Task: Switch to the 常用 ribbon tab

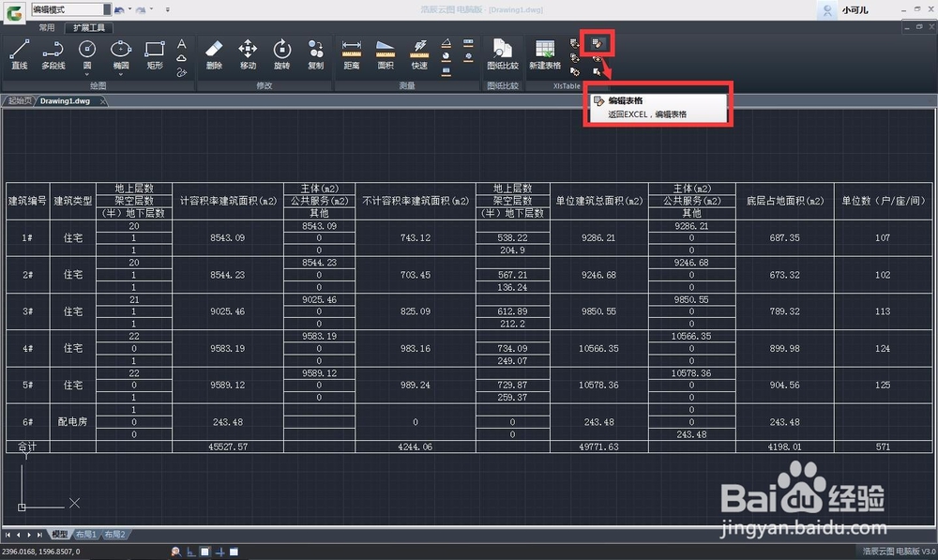Action: [x=47, y=27]
